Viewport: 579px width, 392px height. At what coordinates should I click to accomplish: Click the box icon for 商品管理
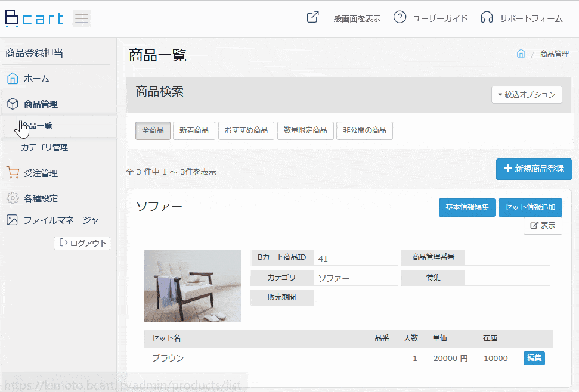tap(13, 104)
